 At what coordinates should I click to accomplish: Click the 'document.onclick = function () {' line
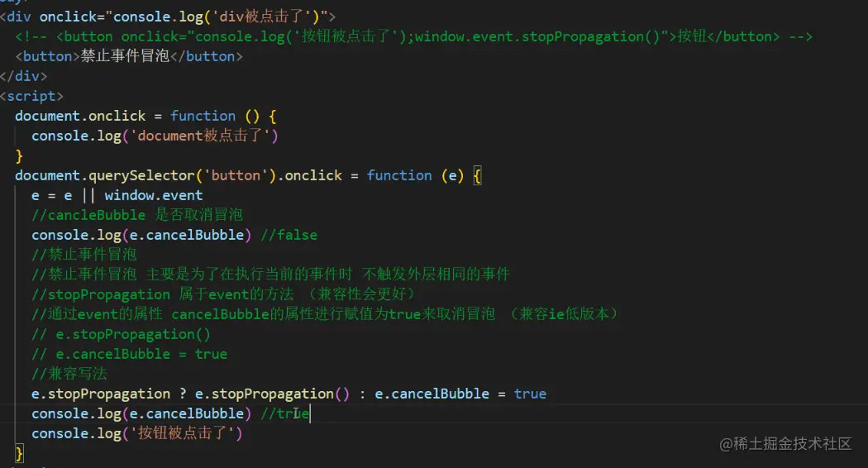(145, 116)
